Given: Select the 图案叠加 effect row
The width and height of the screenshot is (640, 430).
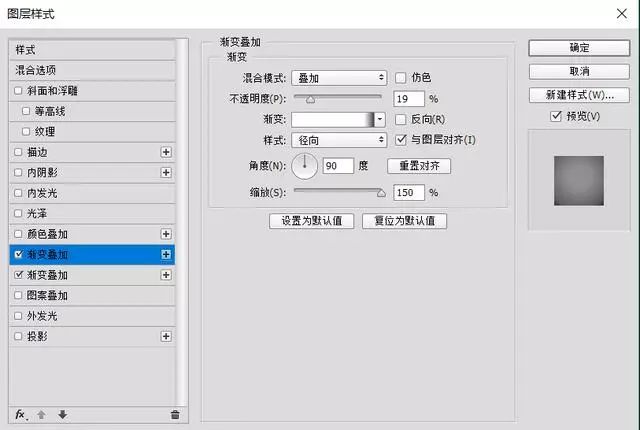Looking at the screenshot, I should [x=93, y=295].
